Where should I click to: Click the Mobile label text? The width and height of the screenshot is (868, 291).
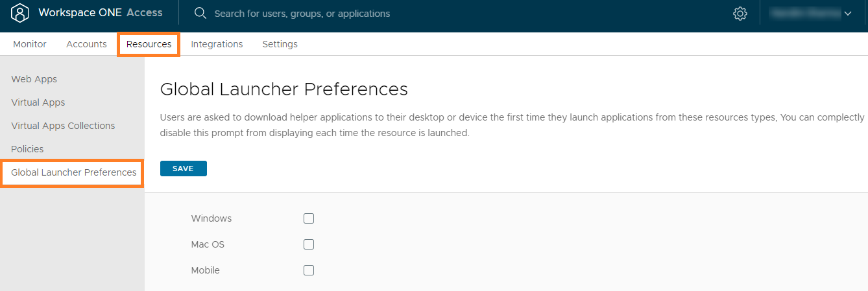[x=206, y=270]
